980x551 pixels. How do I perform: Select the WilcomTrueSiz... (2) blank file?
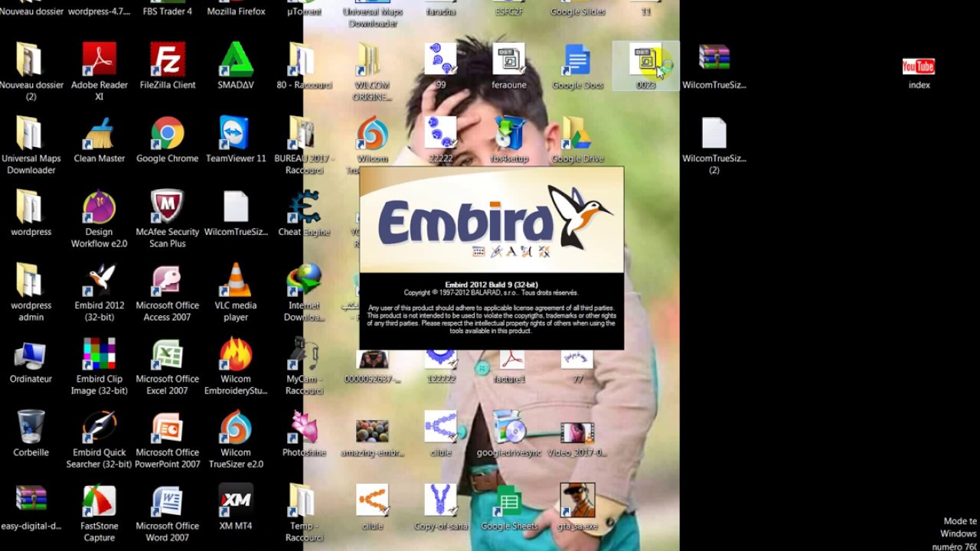click(x=714, y=146)
